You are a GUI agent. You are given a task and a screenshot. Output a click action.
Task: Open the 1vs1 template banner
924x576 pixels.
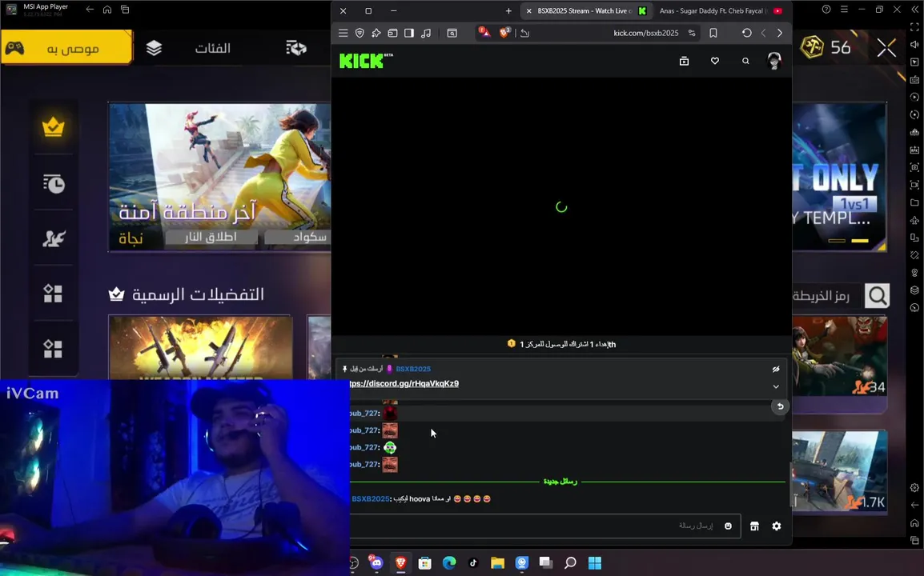point(839,177)
